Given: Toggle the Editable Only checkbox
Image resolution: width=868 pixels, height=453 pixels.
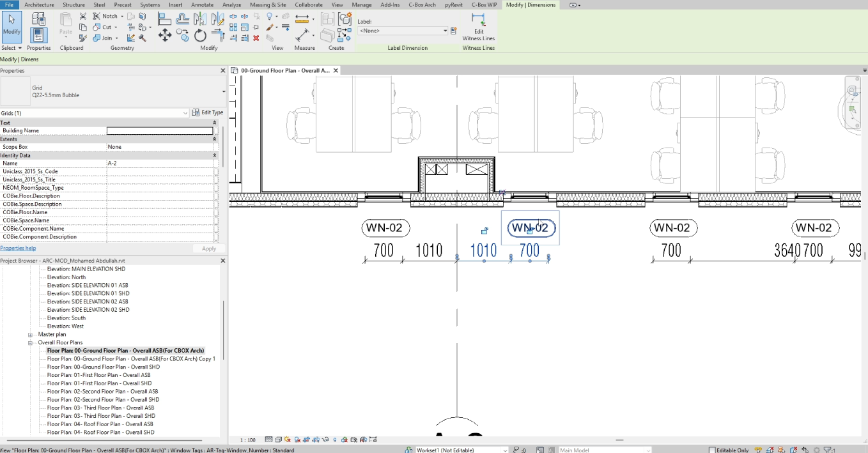Looking at the screenshot, I should (x=712, y=450).
